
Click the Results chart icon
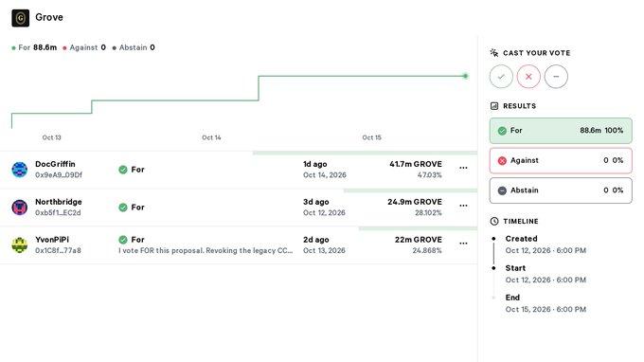pos(494,106)
